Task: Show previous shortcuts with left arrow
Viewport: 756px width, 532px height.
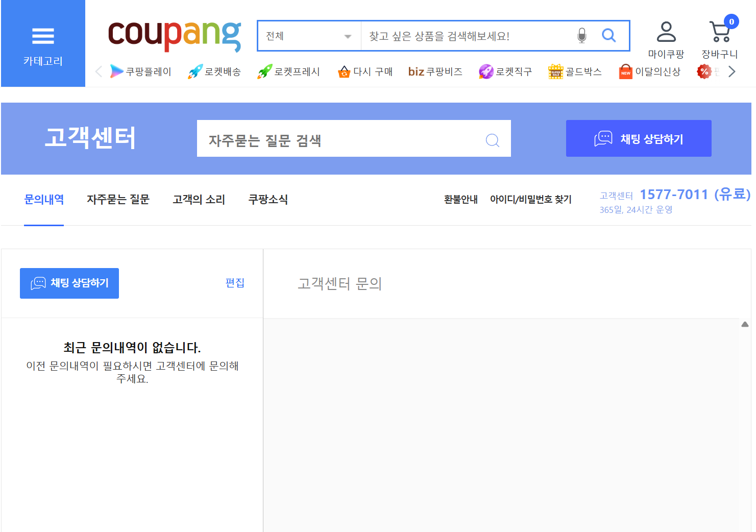Action: point(99,71)
